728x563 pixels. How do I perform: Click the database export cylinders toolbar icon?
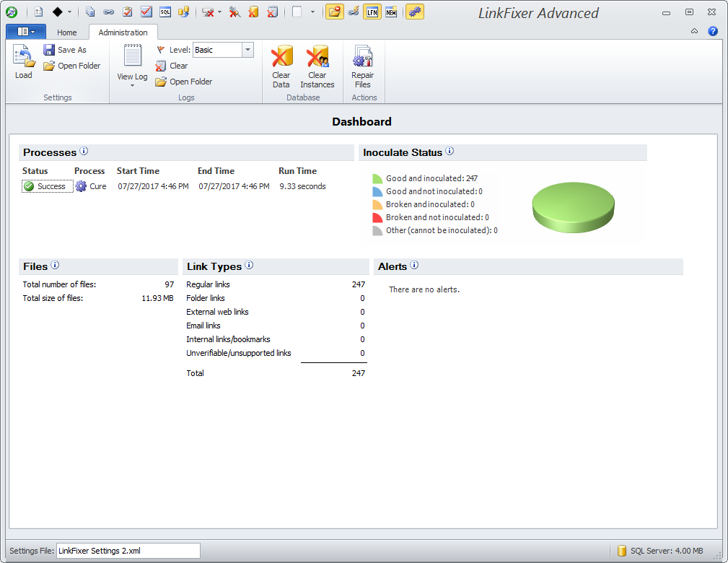[183, 12]
